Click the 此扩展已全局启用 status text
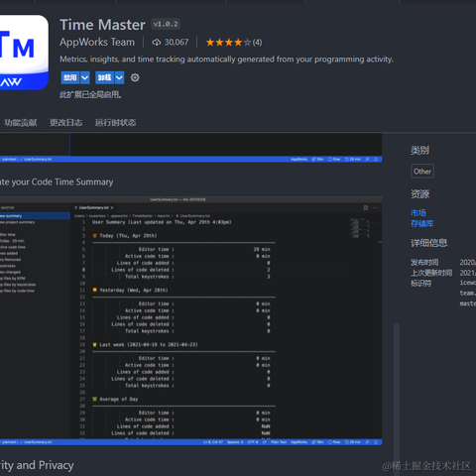 pos(90,95)
